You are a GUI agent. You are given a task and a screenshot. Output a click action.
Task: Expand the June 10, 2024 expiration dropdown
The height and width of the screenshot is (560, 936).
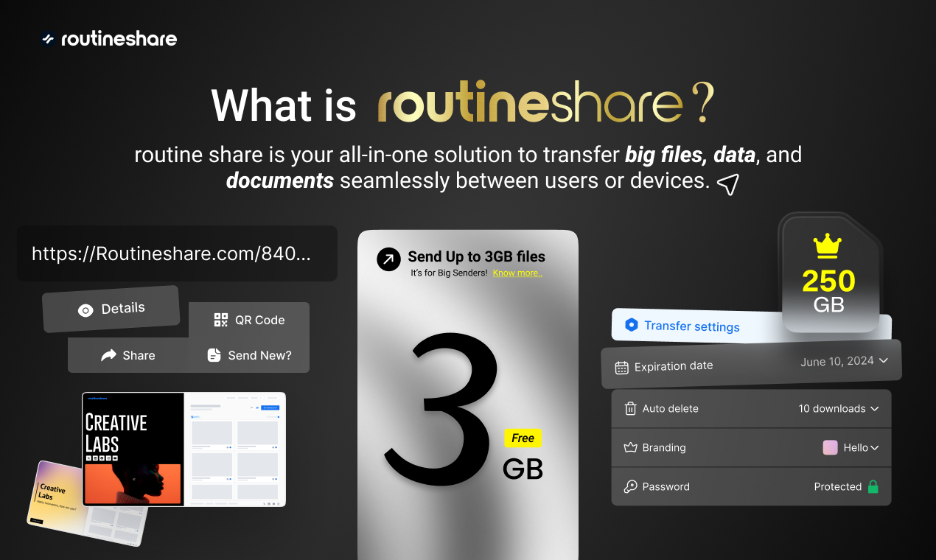point(844,361)
